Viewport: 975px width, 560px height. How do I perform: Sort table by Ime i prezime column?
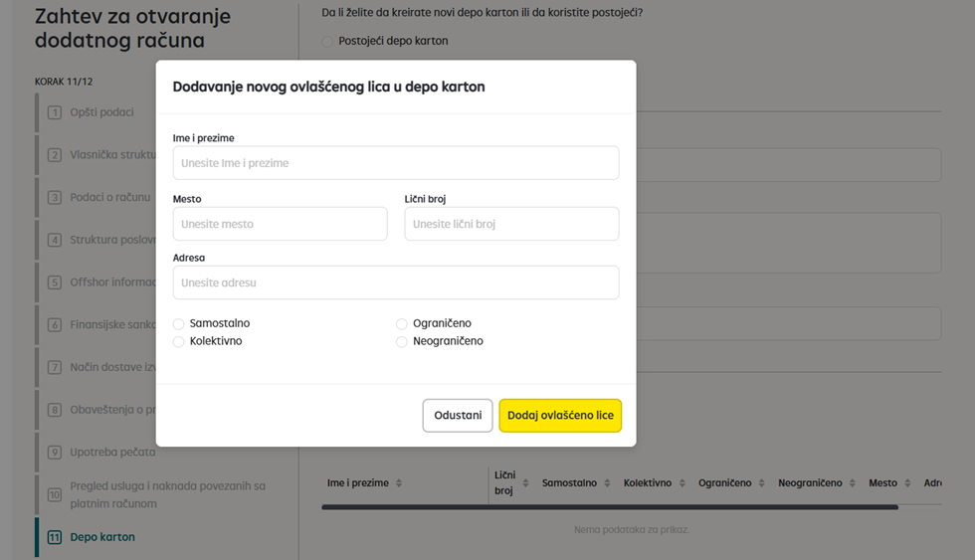click(399, 483)
